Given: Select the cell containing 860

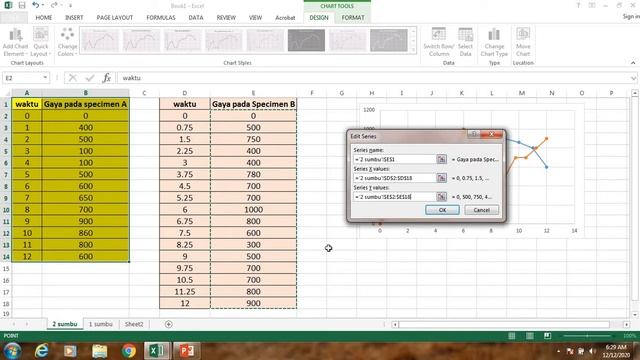Looking at the screenshot, I should pos(85,233).
